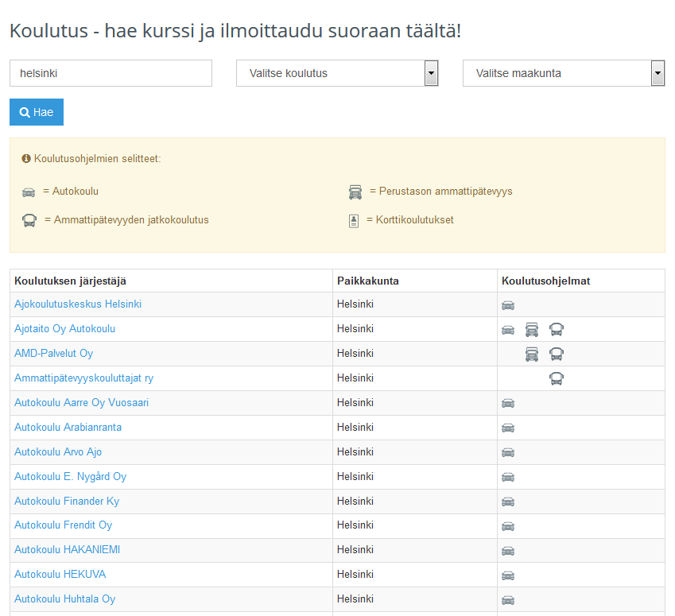Click the car icon on Ajokoulutuskeskus Helsinki row
The image size is (675, 616).
point(507,304)
